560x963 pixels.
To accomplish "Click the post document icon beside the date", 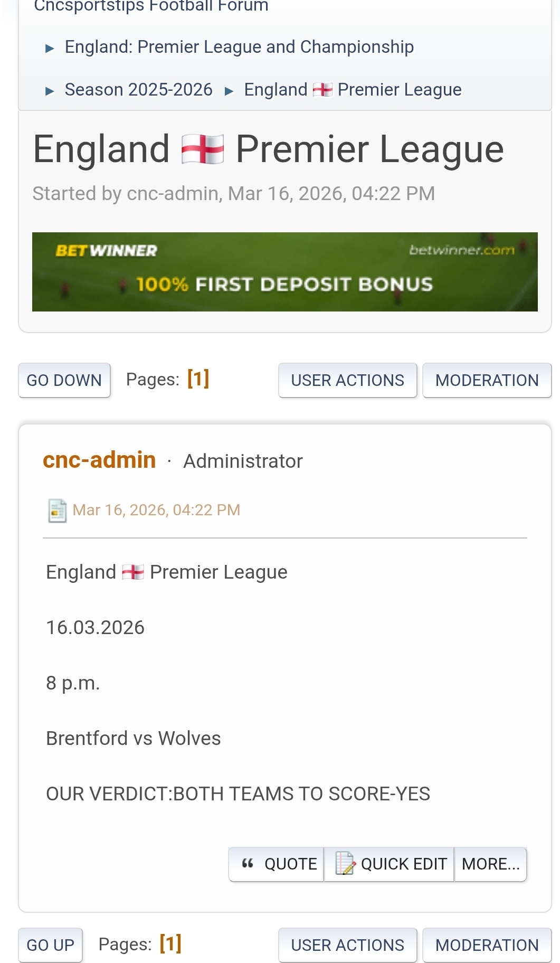I will click(x=57, y=511).
